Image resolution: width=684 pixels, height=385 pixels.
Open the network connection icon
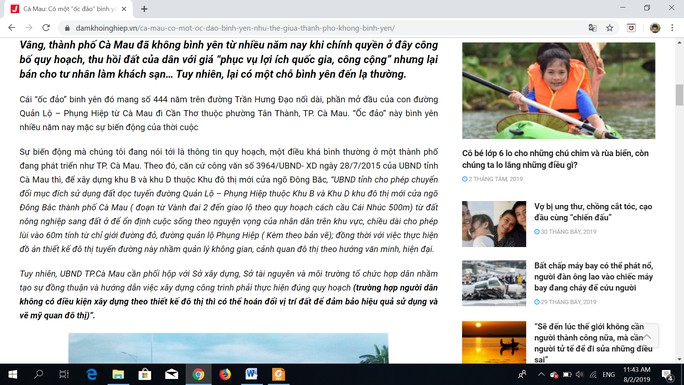click(x=592, y=374)
